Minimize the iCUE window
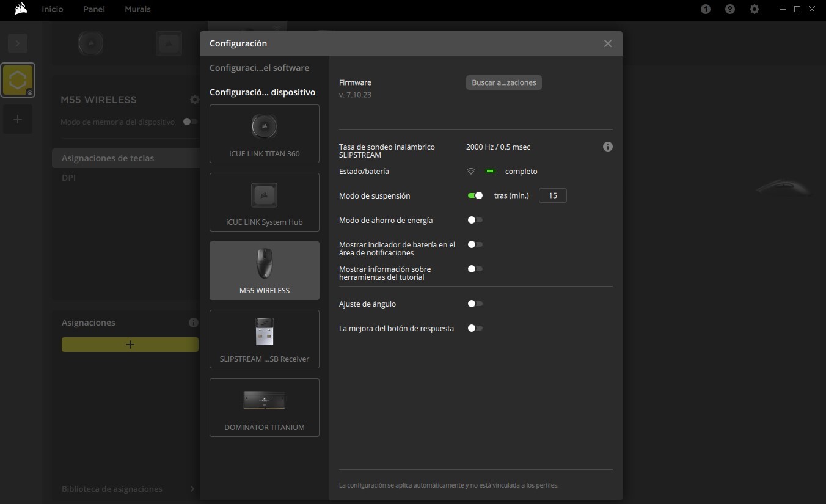The height and width of the screenshot is (504, 826). coord(783,9)
